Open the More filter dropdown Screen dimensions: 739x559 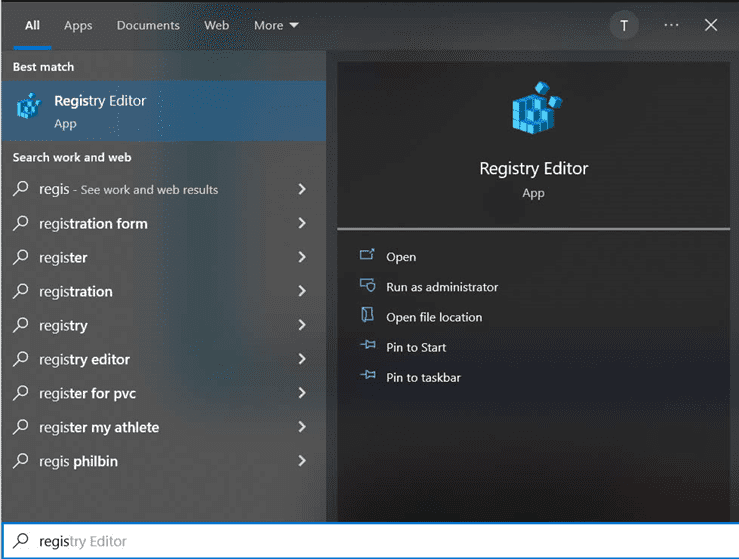pyautogui.click(x=276, y=25)
